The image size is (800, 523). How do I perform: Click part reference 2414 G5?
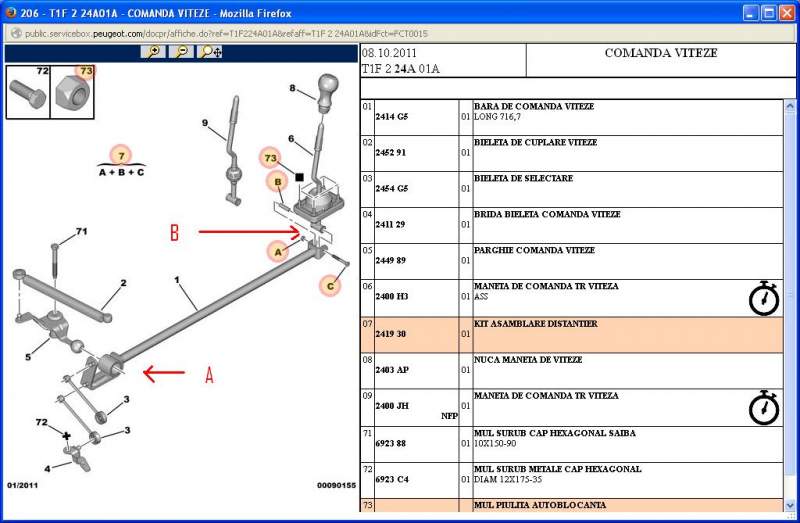[391, 116]
